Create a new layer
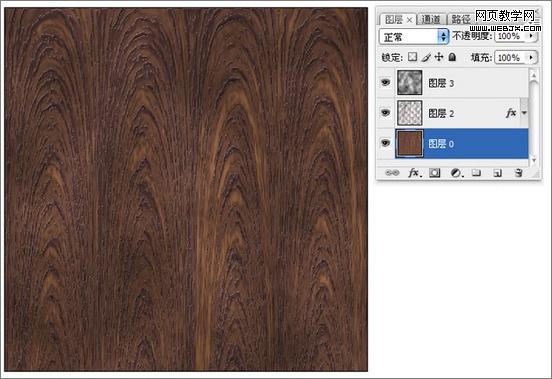The height and width of the screenshot is (379, 552). pos(497,173)
